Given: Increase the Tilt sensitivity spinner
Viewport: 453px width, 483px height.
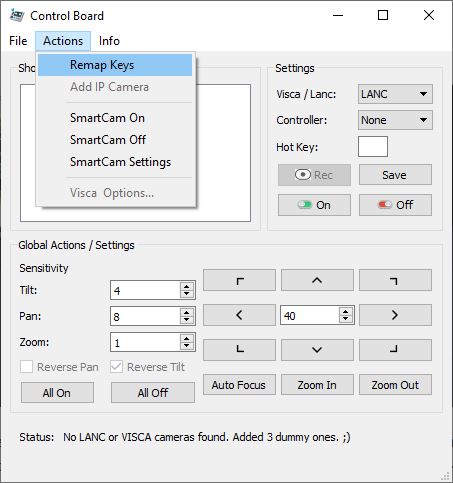Looking at the screenshot, I should point(187,286).
